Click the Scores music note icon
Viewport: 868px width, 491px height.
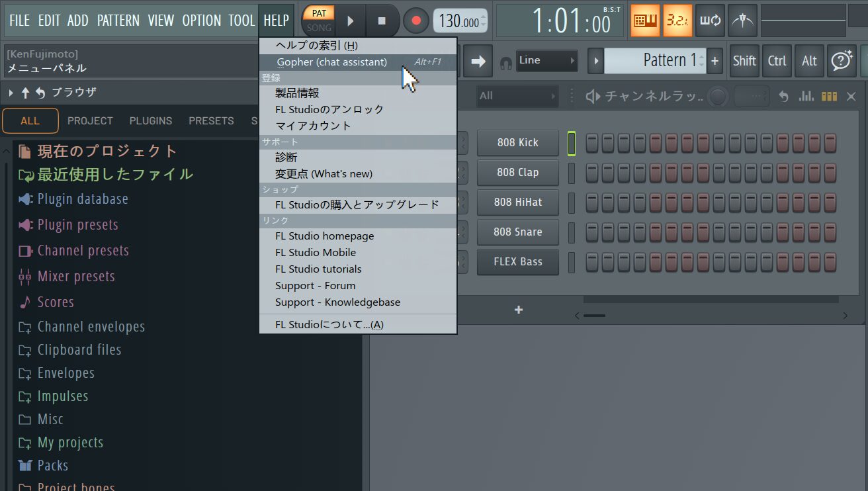pos(25,302)
